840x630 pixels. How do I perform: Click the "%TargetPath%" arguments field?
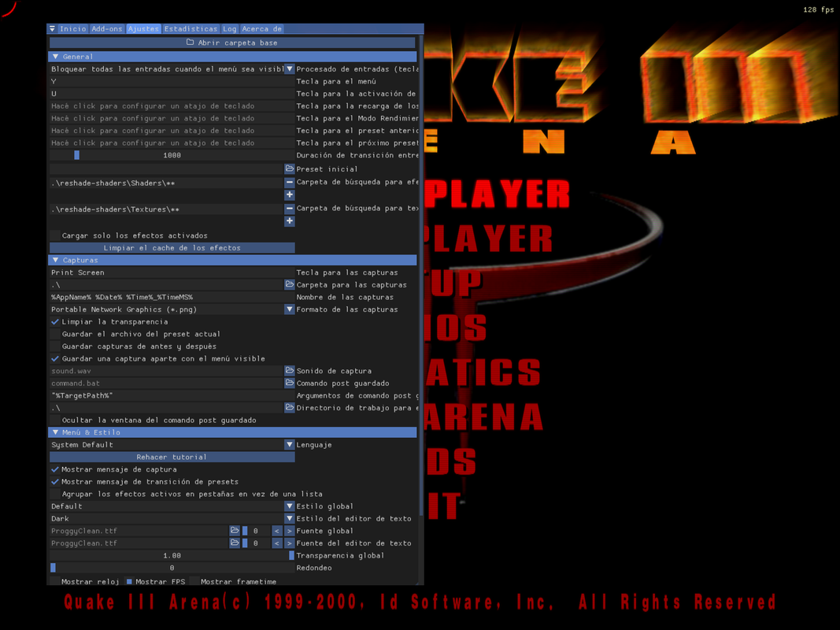[172, 395]
